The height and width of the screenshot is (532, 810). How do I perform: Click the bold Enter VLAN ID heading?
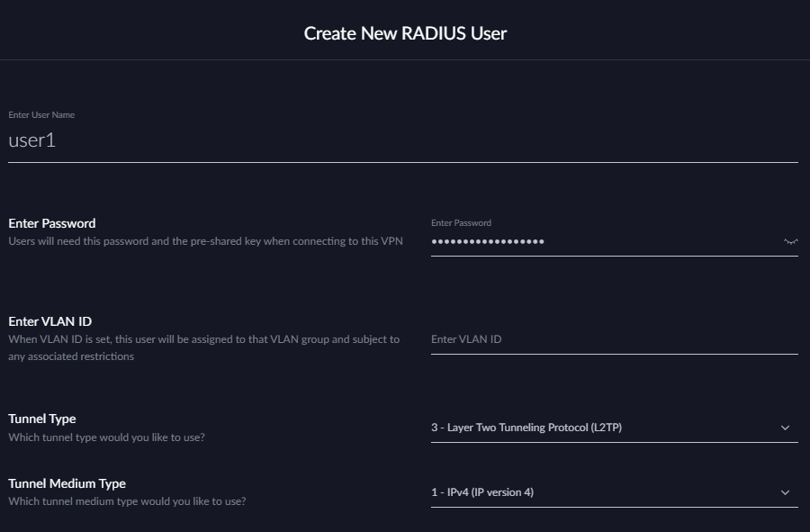[x=50, y=321]
